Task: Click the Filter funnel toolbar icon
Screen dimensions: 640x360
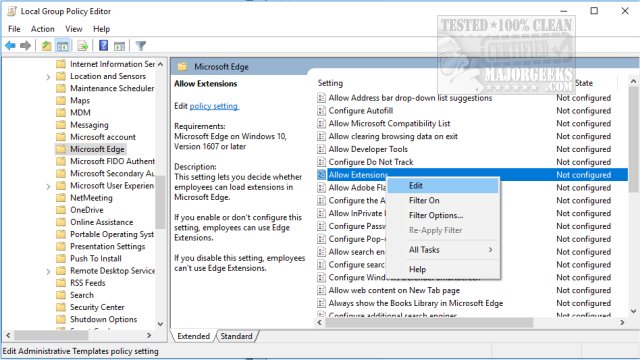Action: [141, 46]
